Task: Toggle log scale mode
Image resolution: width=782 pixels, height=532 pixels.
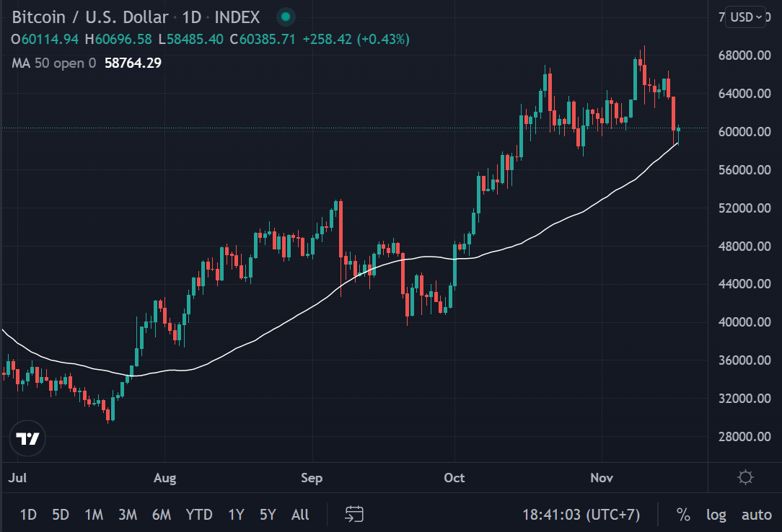Action: [x=716, y=515]
